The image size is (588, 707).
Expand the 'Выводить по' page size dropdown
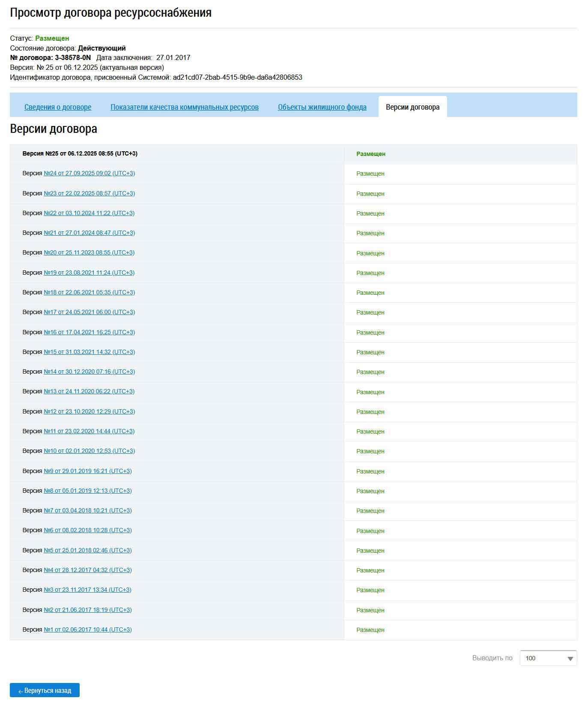pyautogui.click(x=548, y=658)
